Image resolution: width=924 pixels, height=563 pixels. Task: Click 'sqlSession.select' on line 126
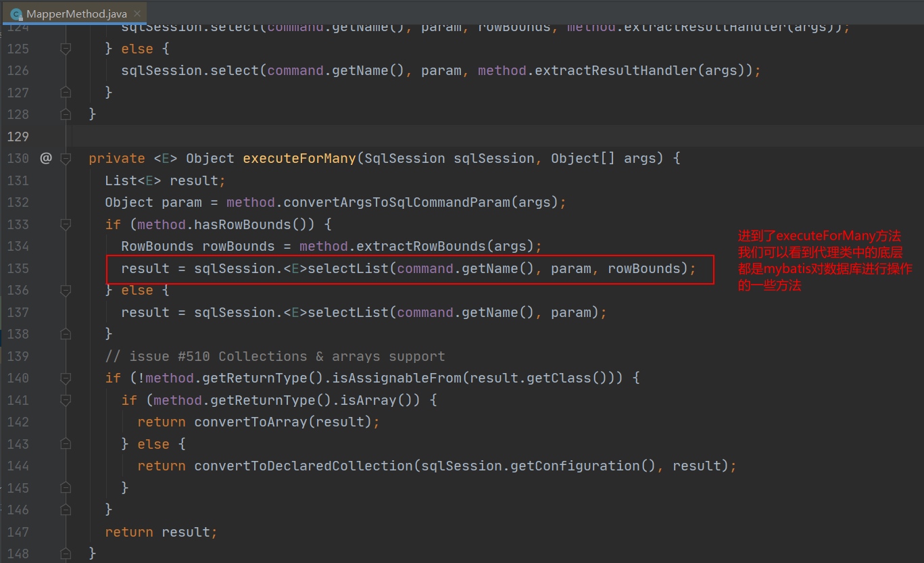tap(190, 70)
